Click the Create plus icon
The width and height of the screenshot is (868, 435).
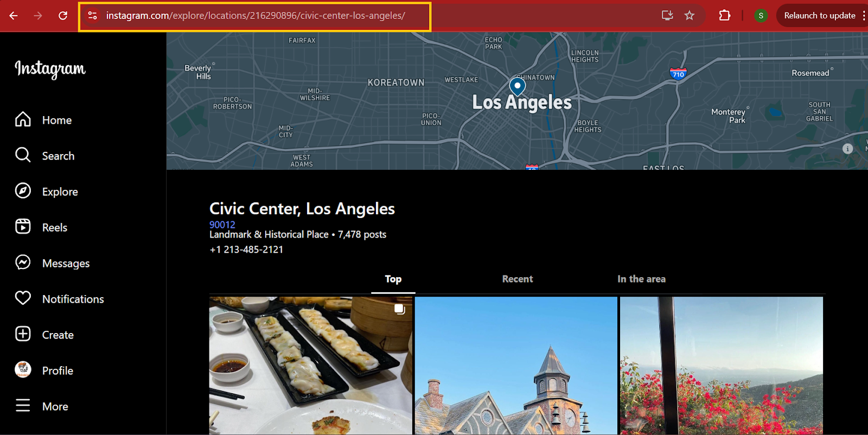coord(23,334)
